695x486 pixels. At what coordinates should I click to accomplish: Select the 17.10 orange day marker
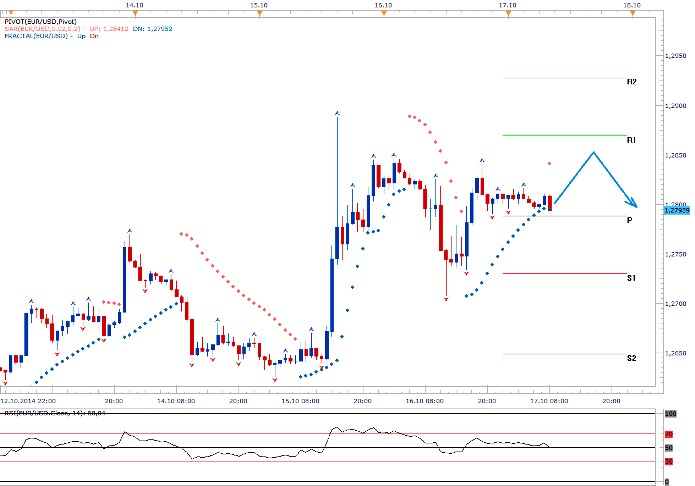[507, 12]
